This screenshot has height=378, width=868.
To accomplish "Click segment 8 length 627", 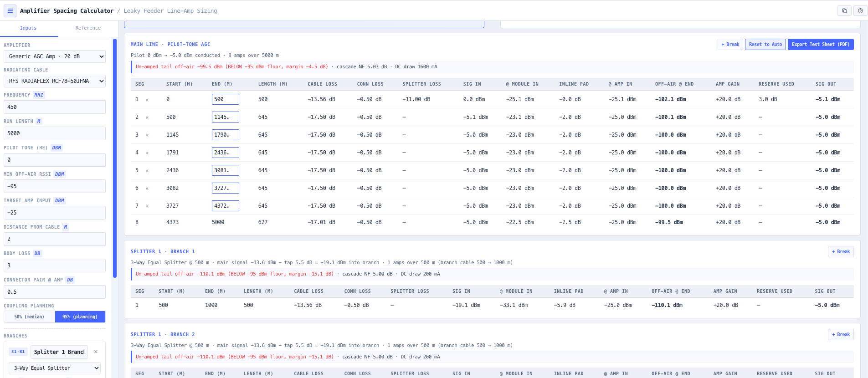I will [263, 222].
